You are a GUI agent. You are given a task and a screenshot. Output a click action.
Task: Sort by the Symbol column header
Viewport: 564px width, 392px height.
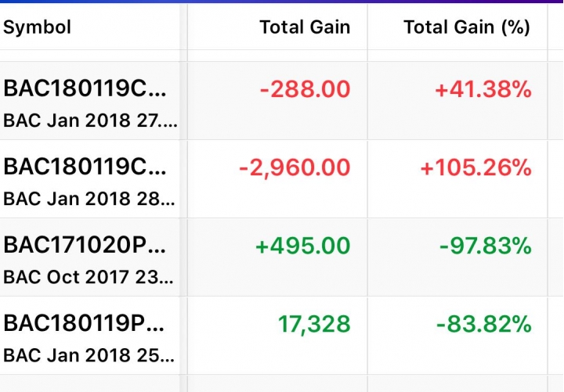[37, 27]
